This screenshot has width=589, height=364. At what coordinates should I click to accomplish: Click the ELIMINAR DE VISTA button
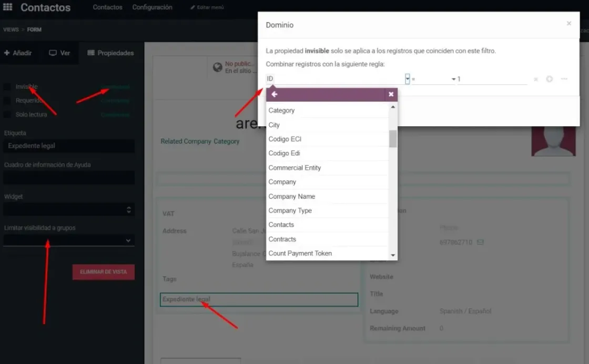point(103,272)
